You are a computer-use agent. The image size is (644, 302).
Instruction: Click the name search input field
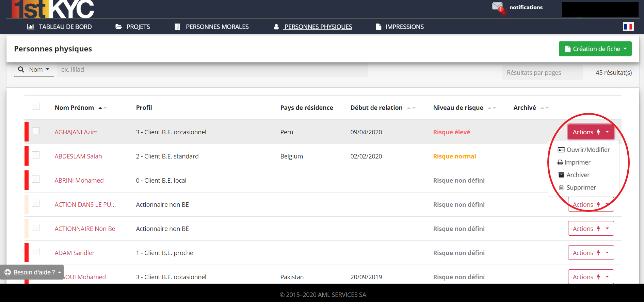coord(212,70)
